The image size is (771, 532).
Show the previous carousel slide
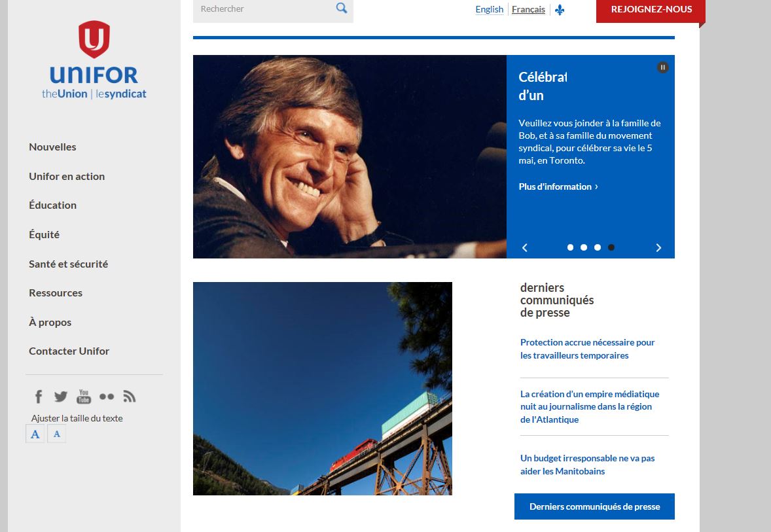point(525,248)
